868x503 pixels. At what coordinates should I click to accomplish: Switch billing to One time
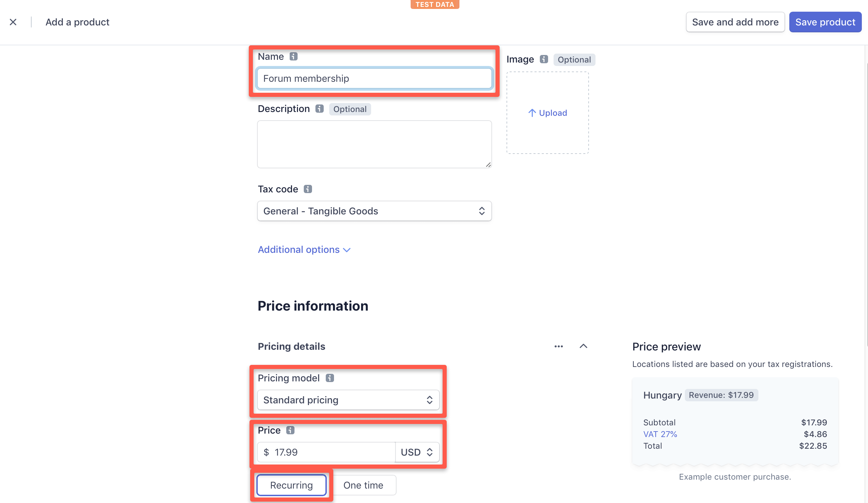363,485
